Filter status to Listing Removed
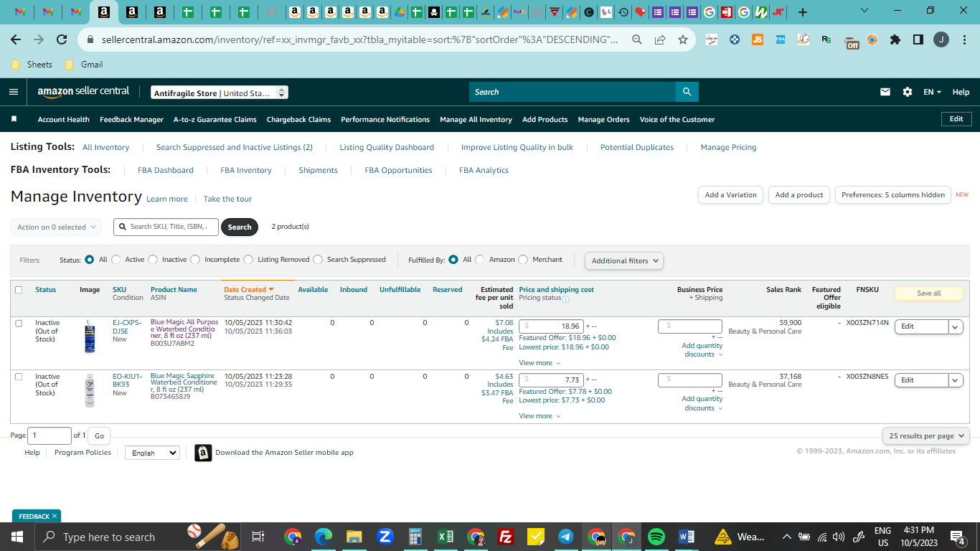This screenshot has width=980, height=551. [x=248, y=260]
